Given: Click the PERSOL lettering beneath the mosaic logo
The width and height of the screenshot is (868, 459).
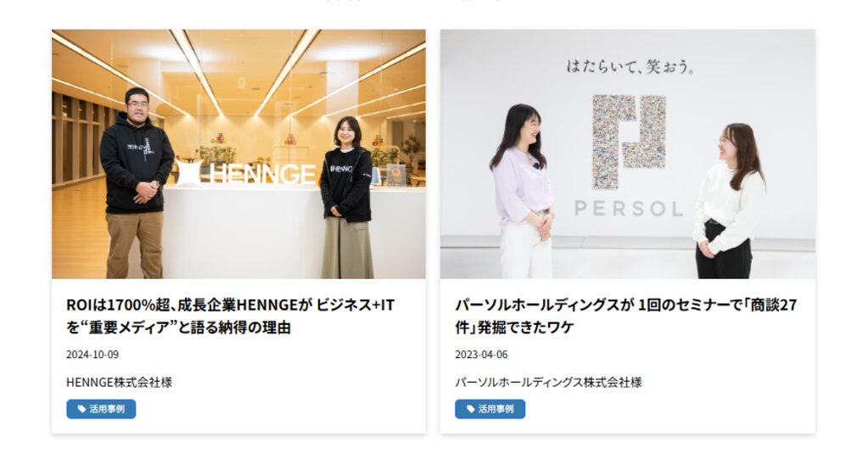Looking at the screenshot, I should pyautogui.click(x=629, y=209).
